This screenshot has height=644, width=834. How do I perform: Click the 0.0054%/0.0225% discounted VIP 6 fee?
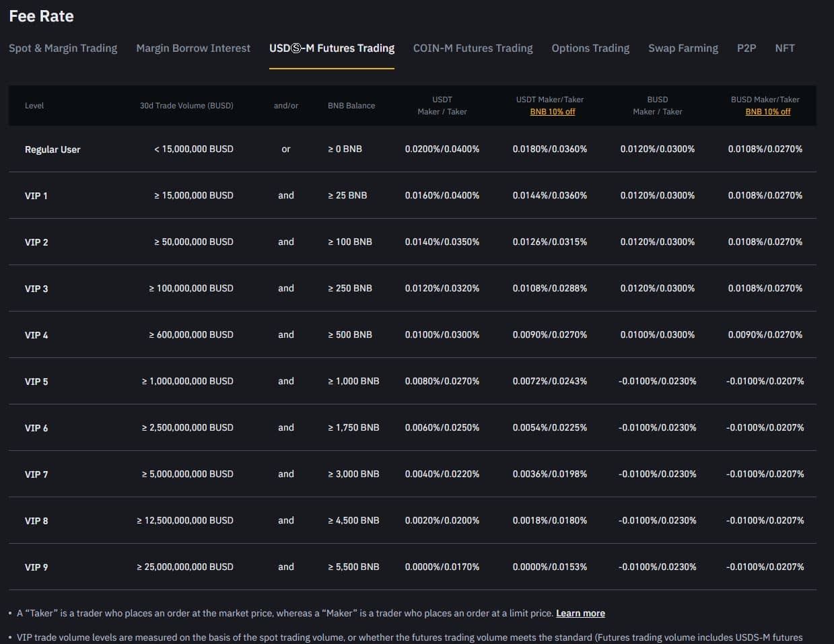point(550,427)
